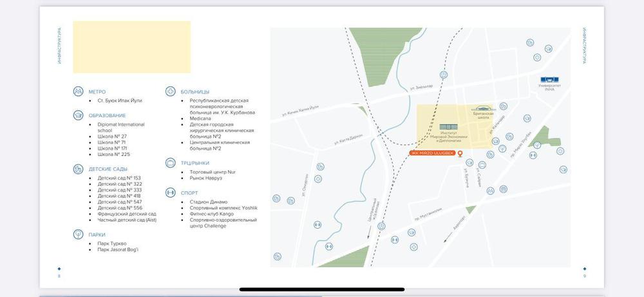Tap the orange location pin on the map
This screenshot has width=644, height=297.
[x=460, y=153]
